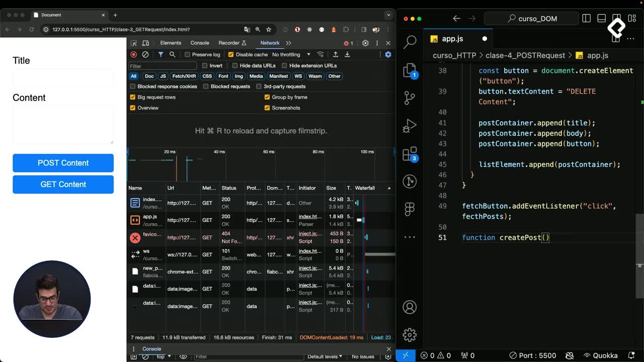Viewport: 644px width, 362px height.
Task: Check the Blocked requests option
Action: [x=206, y=86]
